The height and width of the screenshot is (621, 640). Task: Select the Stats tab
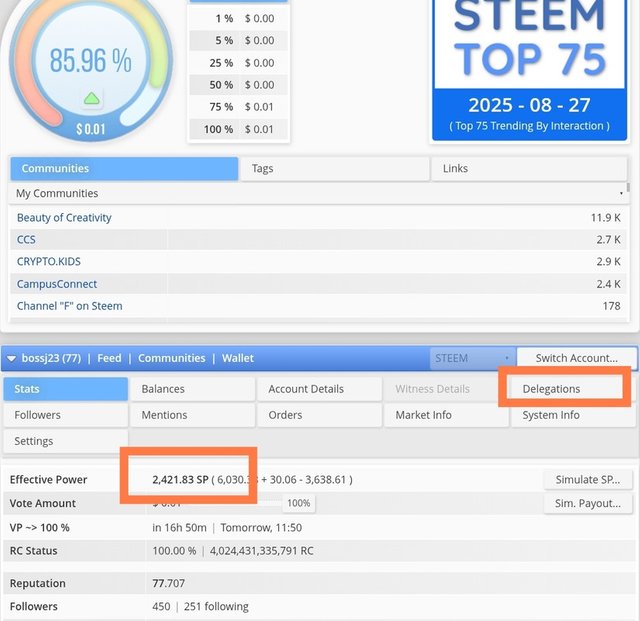[66, 389]
